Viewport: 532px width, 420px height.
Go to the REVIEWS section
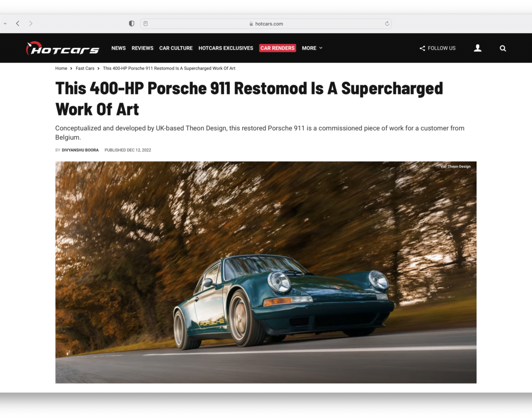[142, 48]
